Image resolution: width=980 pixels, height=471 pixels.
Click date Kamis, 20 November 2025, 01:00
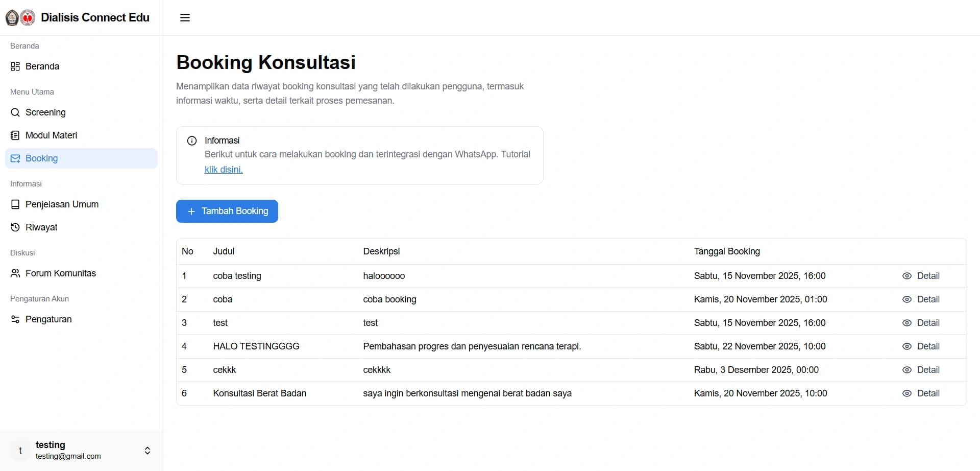tap(761, 299)
